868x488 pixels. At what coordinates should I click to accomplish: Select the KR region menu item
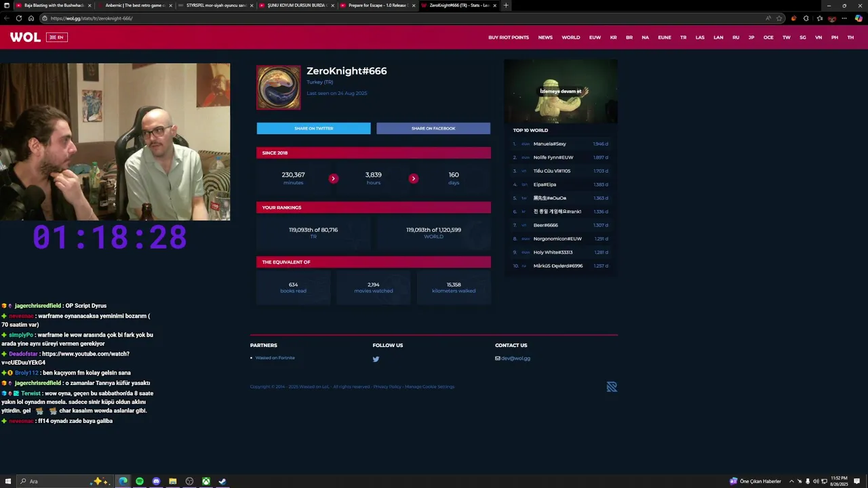pyautogui.click(x=613, y=37)
